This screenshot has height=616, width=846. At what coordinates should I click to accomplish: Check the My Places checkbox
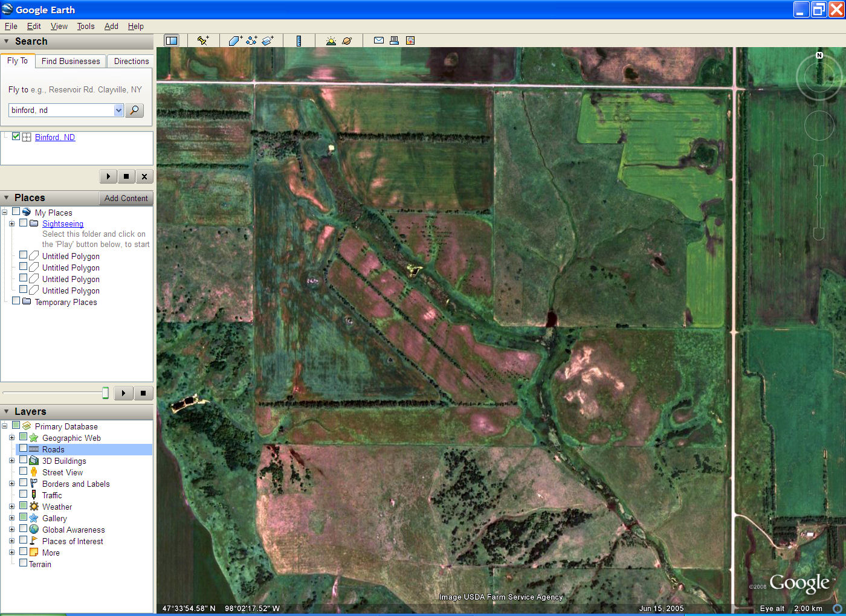pos(16,212)
